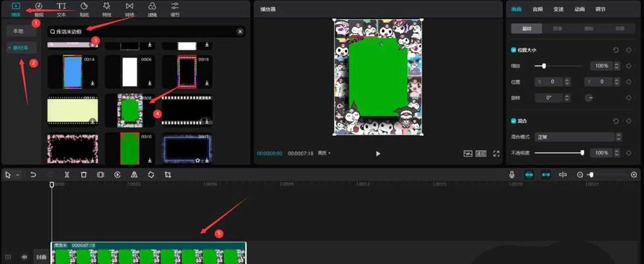Image resolution: width=644 pixels, height=264 pixels.
Task: Crop the selected clip
Action: pos(168,175)
